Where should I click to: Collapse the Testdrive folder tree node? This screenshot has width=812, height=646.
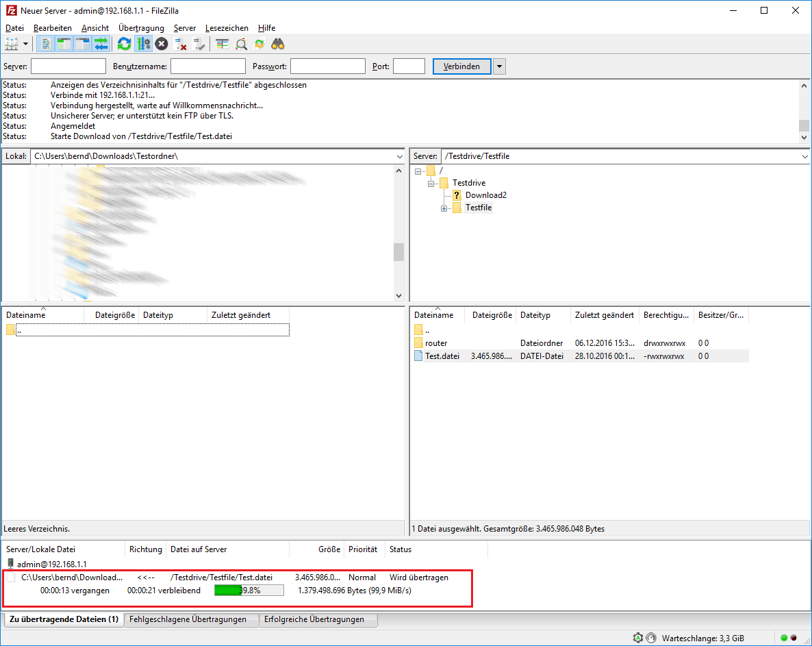[x=431, y=184]
